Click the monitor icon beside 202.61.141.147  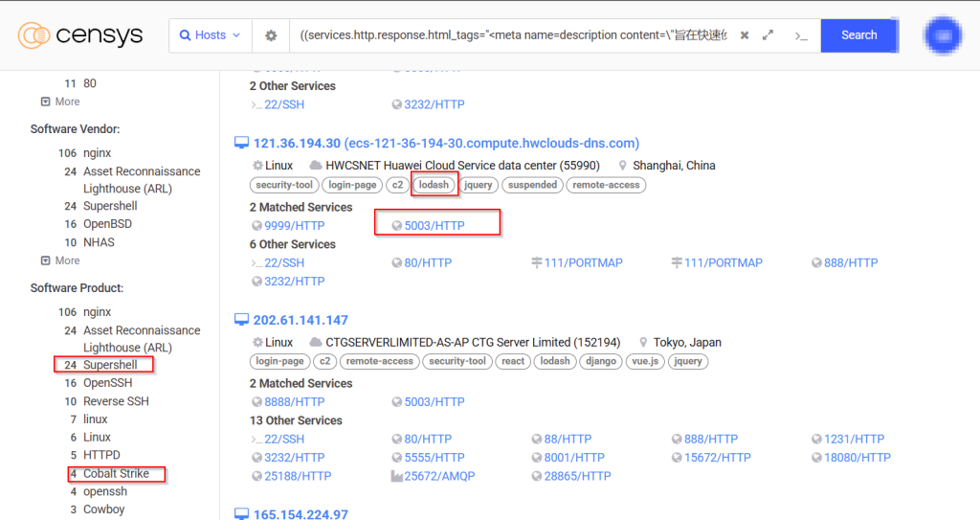(x=241, y=319)
